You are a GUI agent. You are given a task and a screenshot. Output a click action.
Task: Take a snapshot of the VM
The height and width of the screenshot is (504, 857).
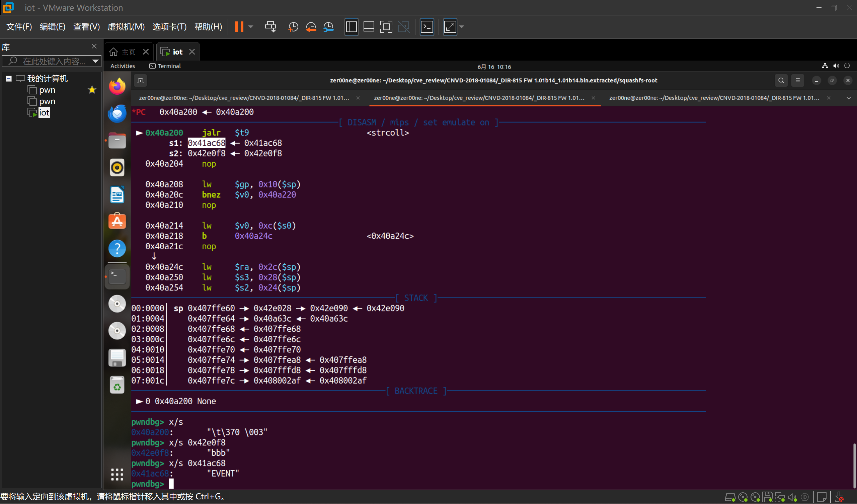[293, 26]
